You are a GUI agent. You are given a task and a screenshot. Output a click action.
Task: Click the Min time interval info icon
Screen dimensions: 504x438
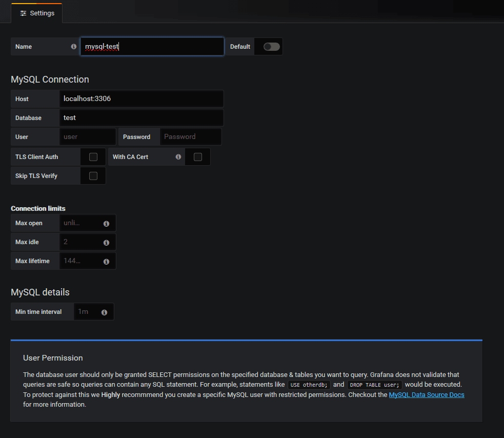(x=104, y=312)
